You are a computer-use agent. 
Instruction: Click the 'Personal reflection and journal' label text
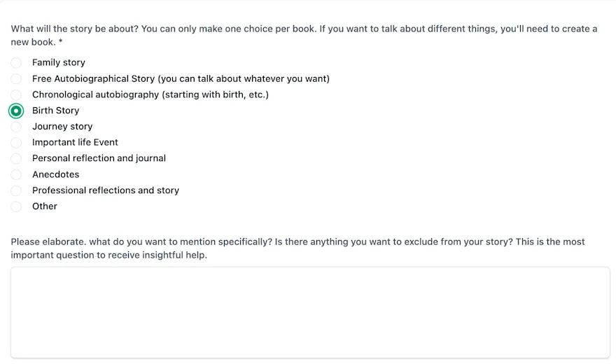99,158
